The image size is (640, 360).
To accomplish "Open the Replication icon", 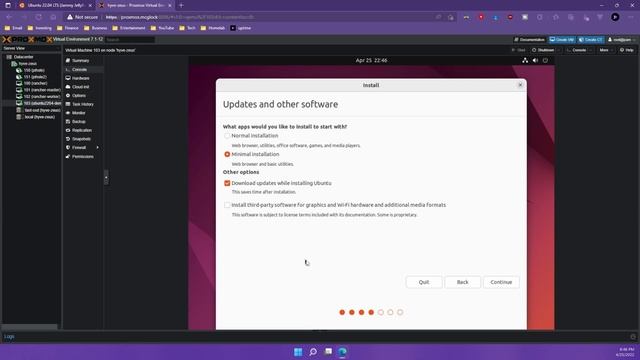I will 68,130.
